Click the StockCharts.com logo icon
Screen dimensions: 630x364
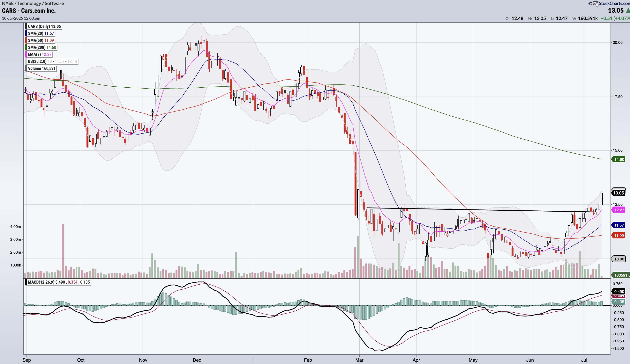[x=596, y=4]
